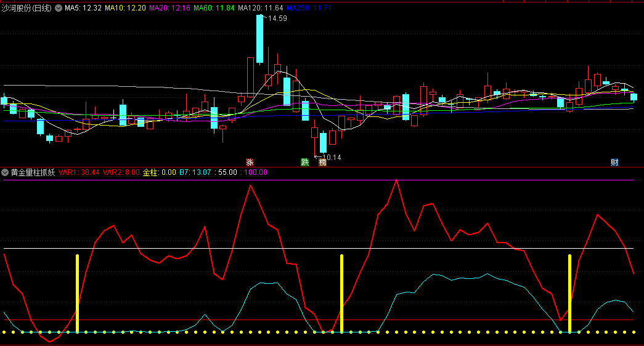This screenshot has width=644, height=346.
Task: Click the MA5: 12.32 label
Action: coord(83,8)
